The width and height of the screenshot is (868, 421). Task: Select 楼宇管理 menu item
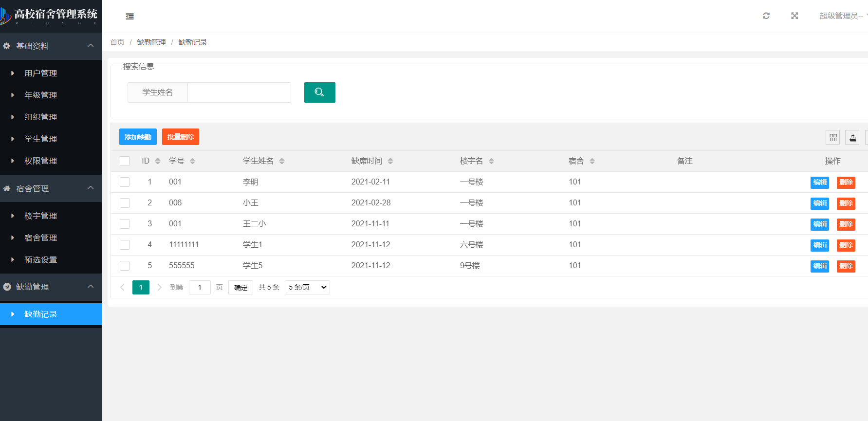(x=41, y=216)
